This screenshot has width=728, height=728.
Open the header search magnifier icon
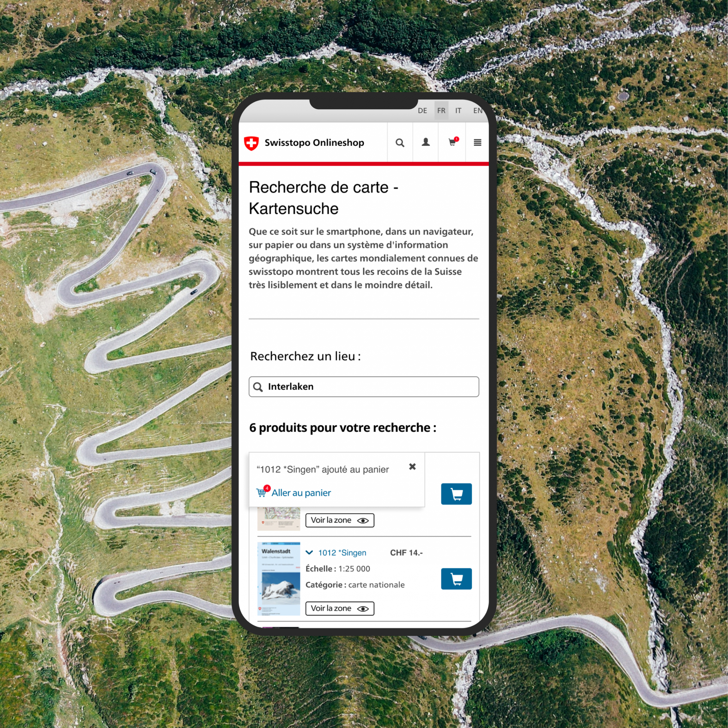point(400,143)
